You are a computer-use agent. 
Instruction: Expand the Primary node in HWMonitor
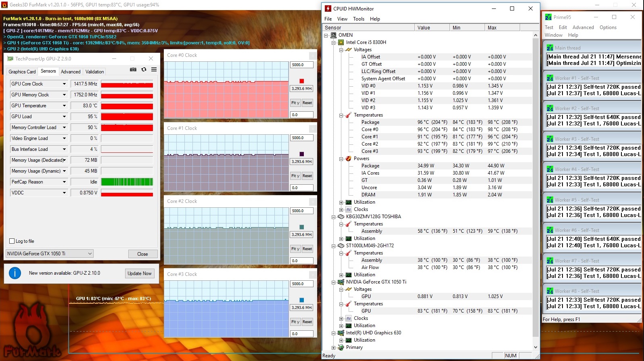click(334, 348)
